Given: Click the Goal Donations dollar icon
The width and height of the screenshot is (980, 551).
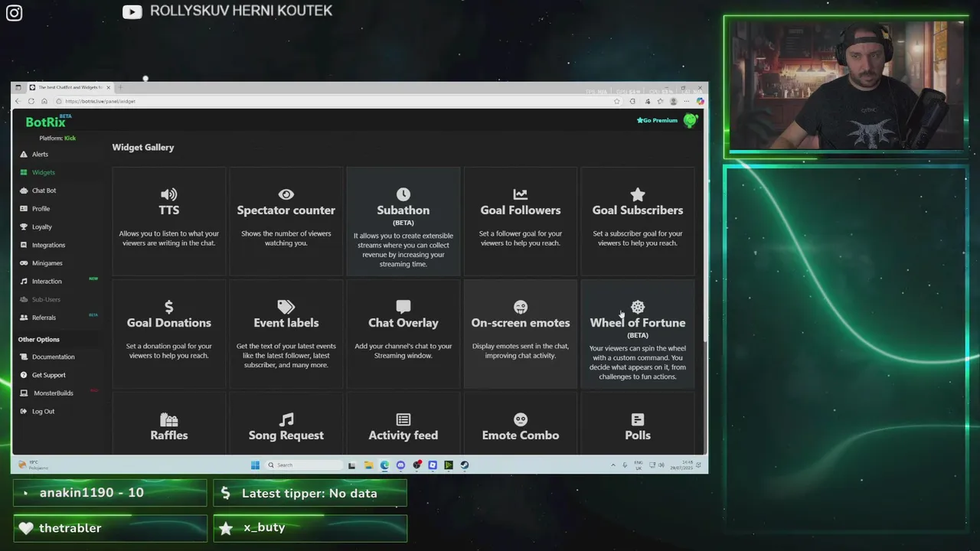Looking at the screenshot, I should click(x=168, y=307).
